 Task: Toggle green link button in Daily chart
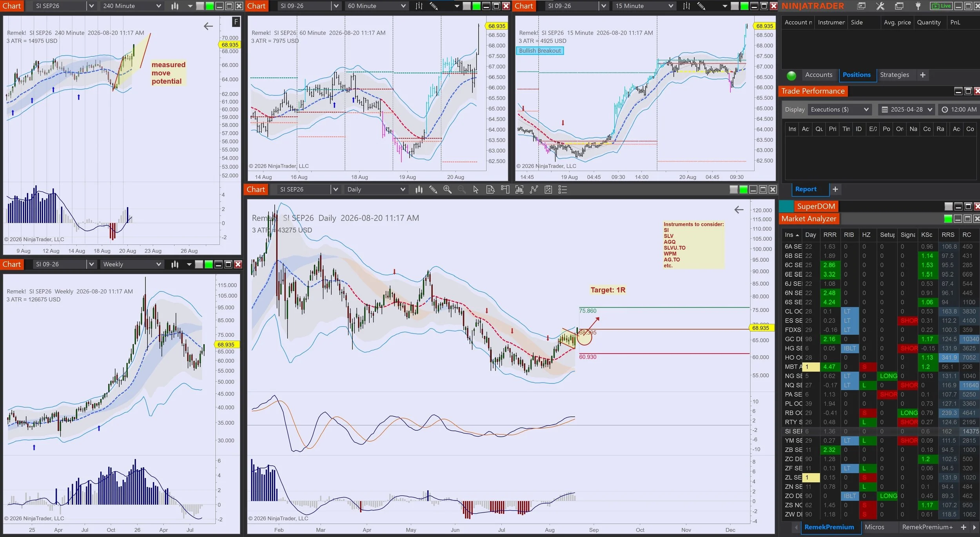coord(743,190)
